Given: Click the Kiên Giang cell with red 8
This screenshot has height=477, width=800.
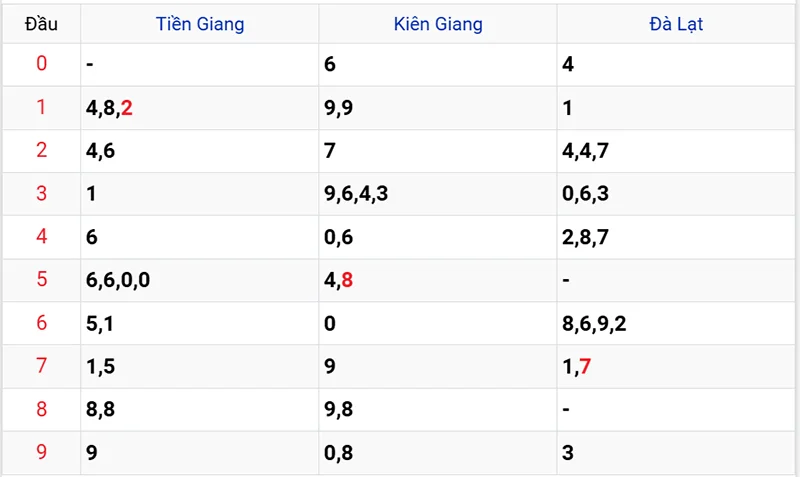Looking at the screenshot, I should click(339, 280).
